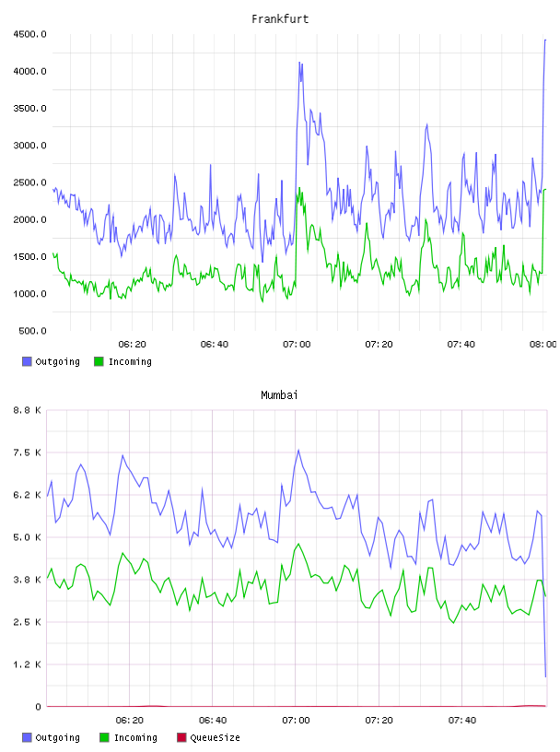The width and height of the screenshot is (560, 752).
Task: Click the Outgoing label under the Mumbai chart
Action: (57, 737)
